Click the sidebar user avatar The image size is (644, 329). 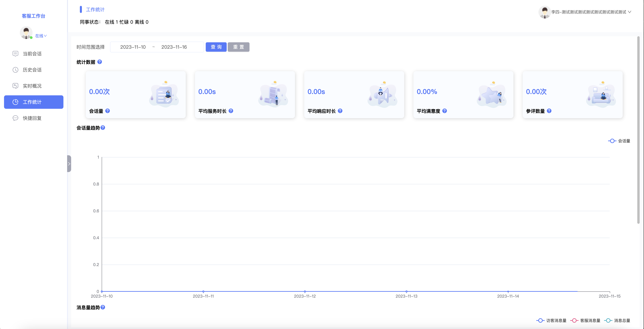click(x=26, y=33)
